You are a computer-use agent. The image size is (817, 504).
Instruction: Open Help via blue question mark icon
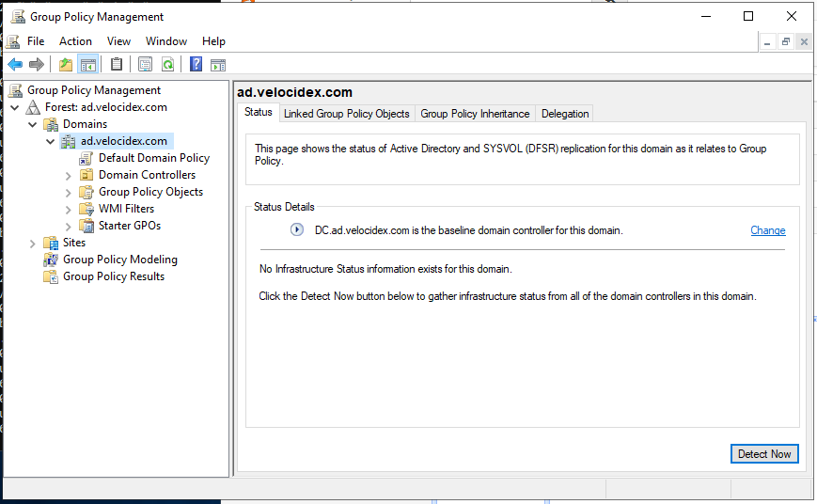coord(196,65)
